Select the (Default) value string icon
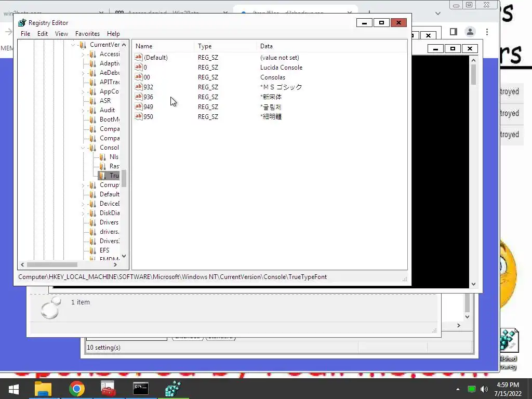Image resolution: width=532 pixels, height=399 pixels. (138, 57)
